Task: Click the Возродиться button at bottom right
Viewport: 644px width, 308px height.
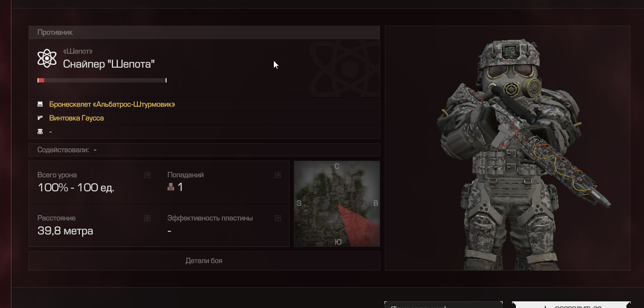Action: pos(571,305)
